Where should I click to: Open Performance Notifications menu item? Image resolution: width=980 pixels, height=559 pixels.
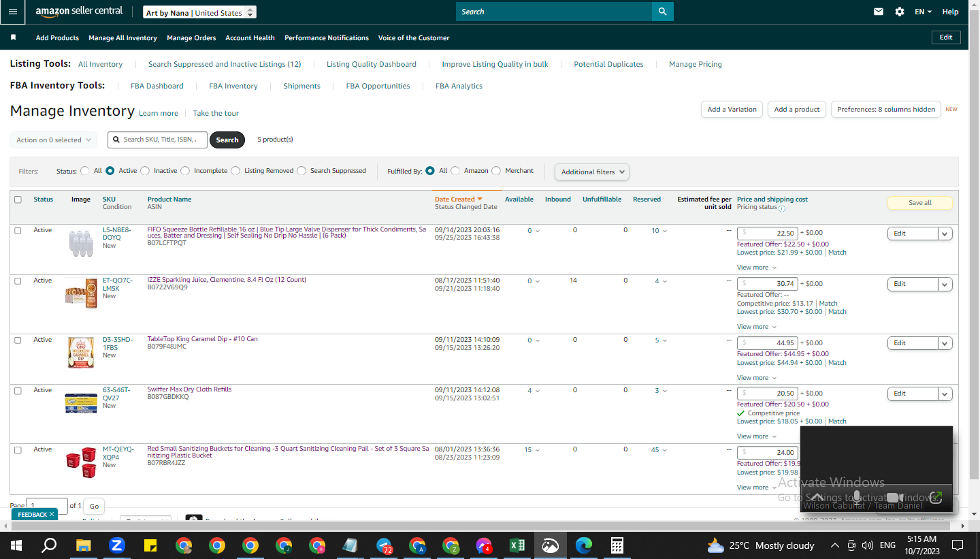click(x=327, y=37)
